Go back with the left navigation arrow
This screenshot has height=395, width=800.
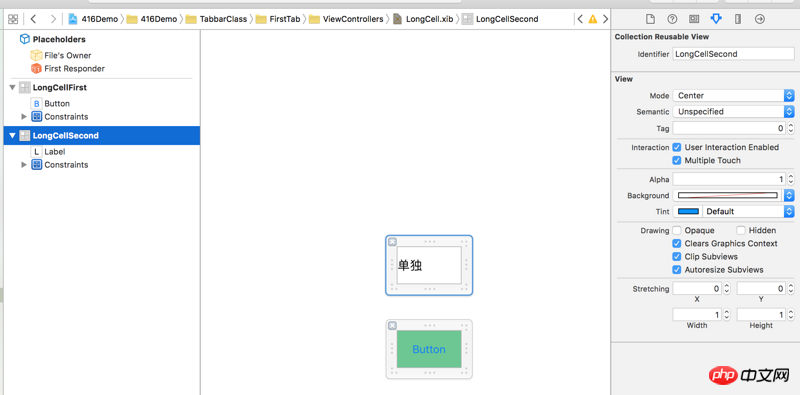click(33, 19)
